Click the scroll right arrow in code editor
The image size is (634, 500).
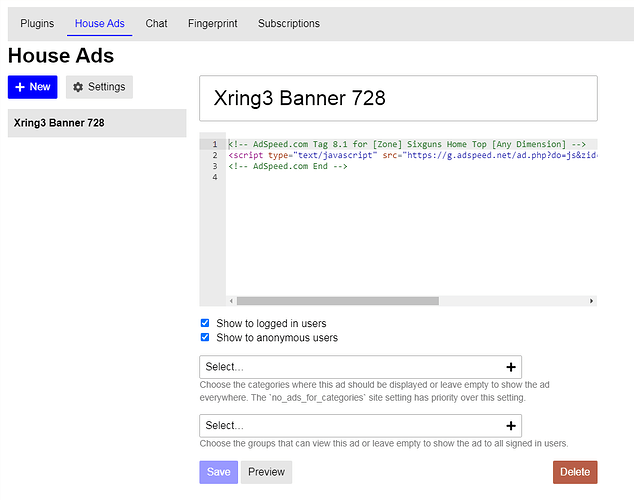pos(591,301)
